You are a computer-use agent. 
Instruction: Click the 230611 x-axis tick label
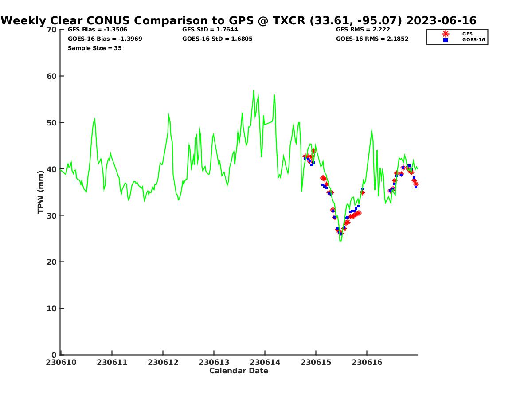[x=112, y=362]
